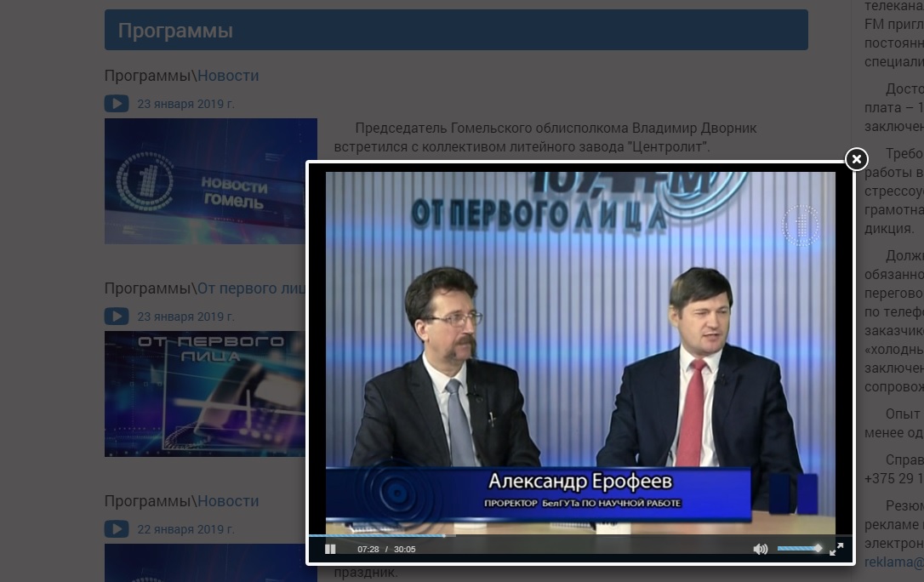
Task: Click the first 23 января 2019 г. date link
Action: click(x=185, y=104)
